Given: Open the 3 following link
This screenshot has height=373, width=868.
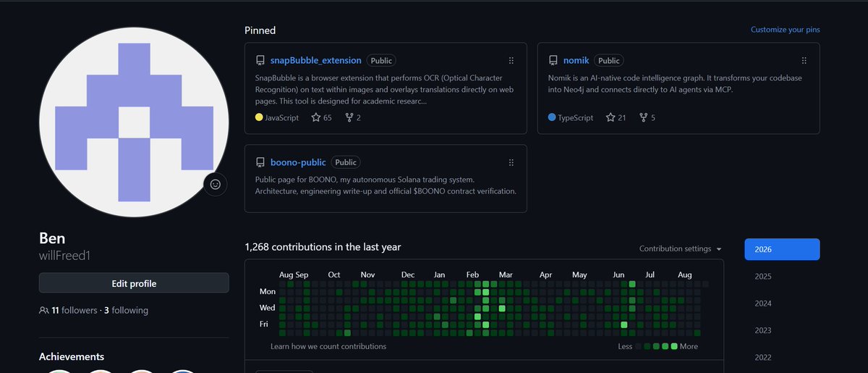Looking at the screenshot, I should coord(126,311).
